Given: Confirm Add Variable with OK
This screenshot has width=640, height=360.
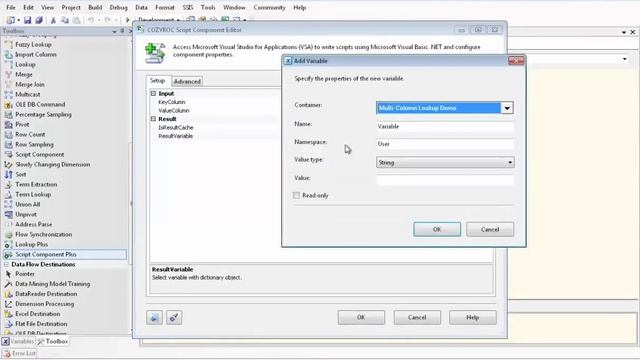Looking at the screenshot, I should pyautogui.click(x=437, y=229).
